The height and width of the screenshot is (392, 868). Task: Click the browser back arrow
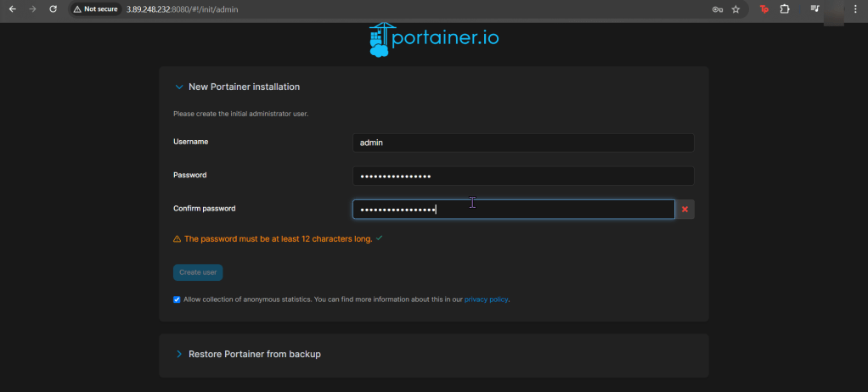pos(12,8)
